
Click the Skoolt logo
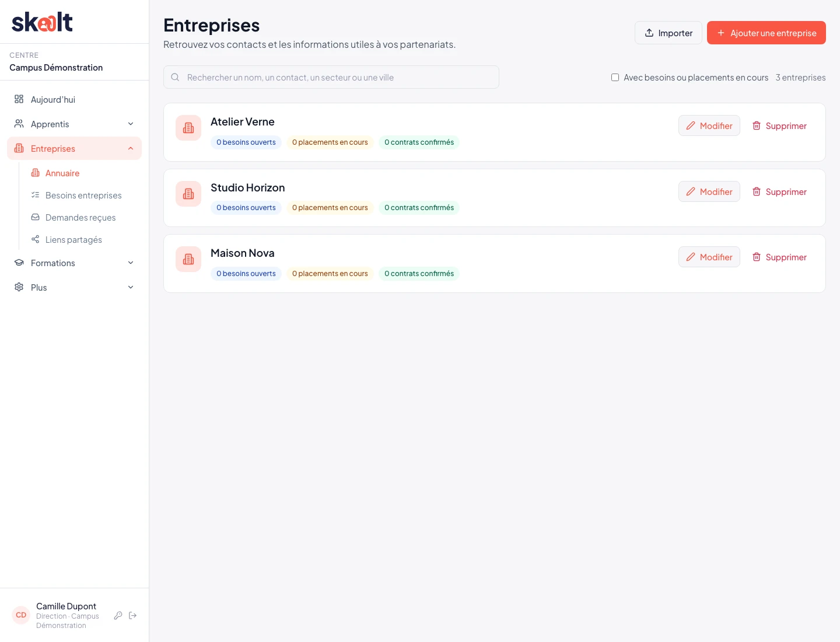coord(42,22)
